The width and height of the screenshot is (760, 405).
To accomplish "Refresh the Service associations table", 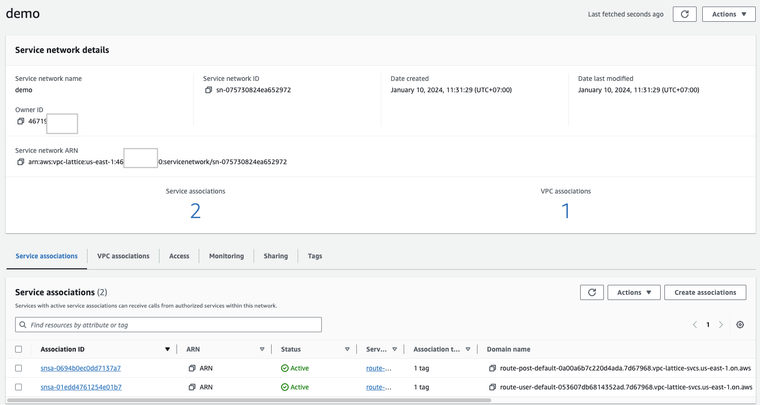I will [591, 292].
